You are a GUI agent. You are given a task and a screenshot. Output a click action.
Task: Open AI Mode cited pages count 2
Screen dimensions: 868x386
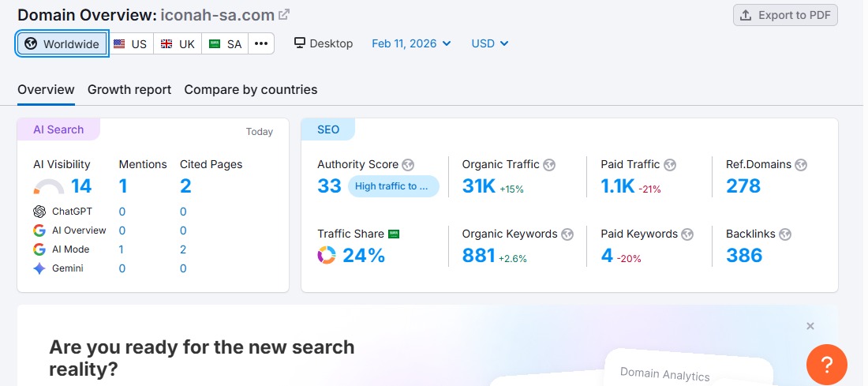[183, 249]
